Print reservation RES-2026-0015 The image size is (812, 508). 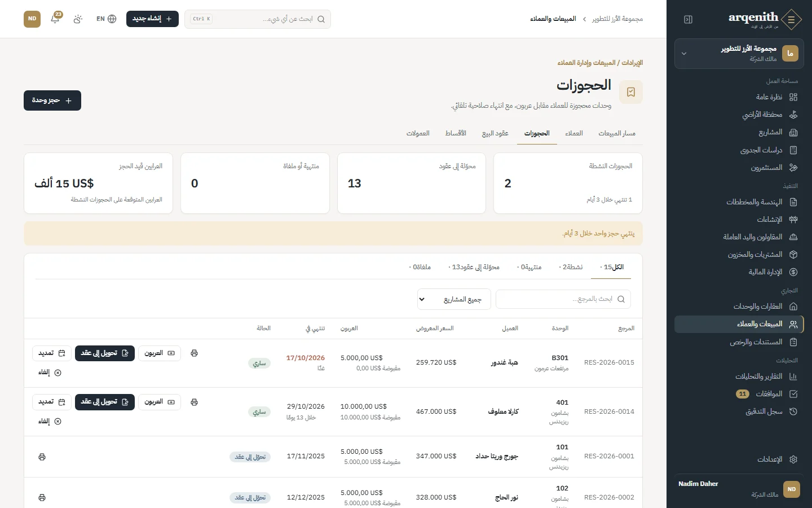coord(194,353)
